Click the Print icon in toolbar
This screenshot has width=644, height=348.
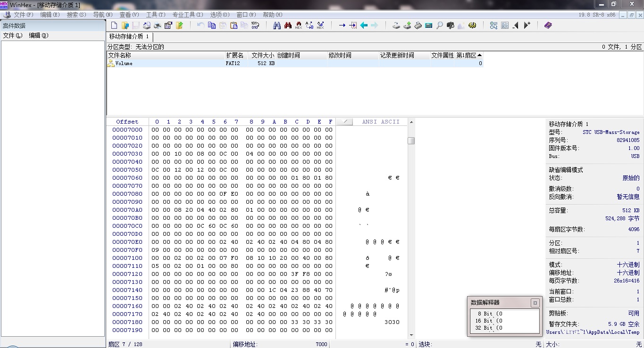click(158, 25)
